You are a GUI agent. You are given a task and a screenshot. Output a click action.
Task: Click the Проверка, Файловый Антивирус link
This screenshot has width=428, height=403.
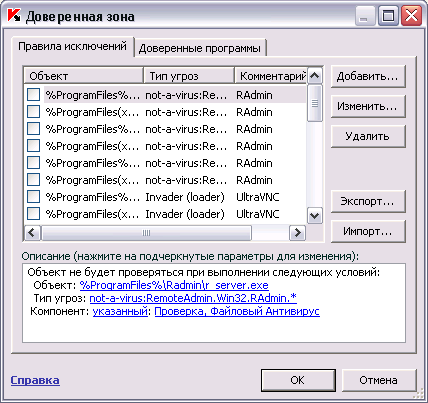point(237,311)
